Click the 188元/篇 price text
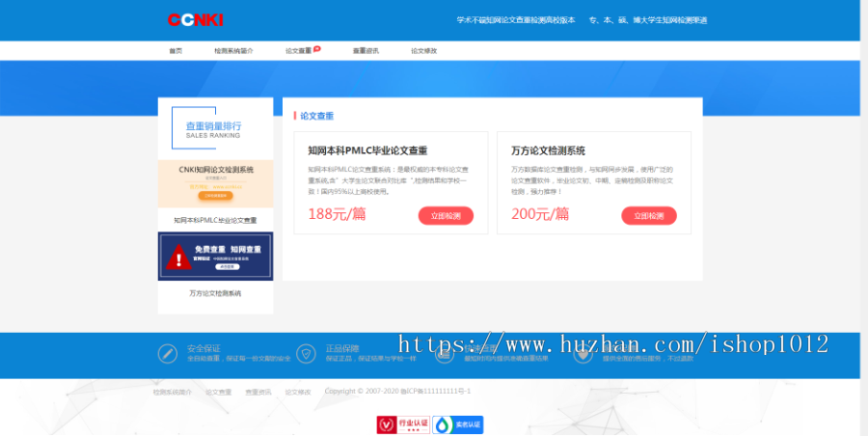 coord(338,214)
